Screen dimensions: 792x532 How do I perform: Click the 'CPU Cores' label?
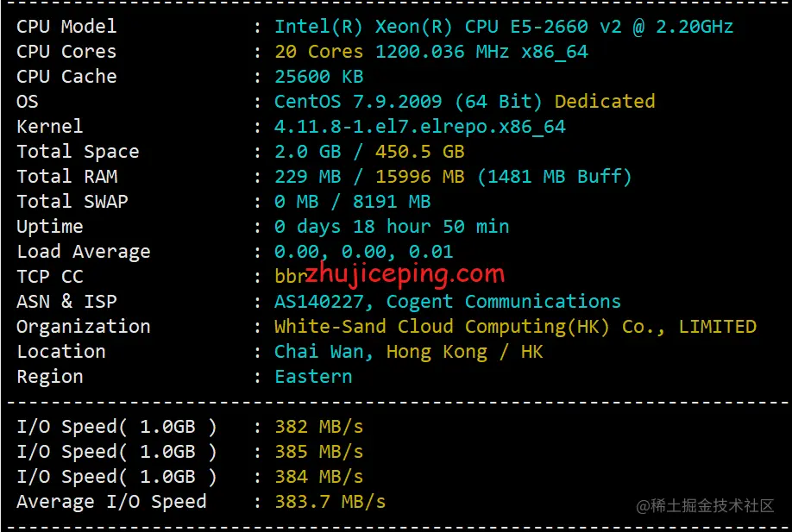click(66, 52)
